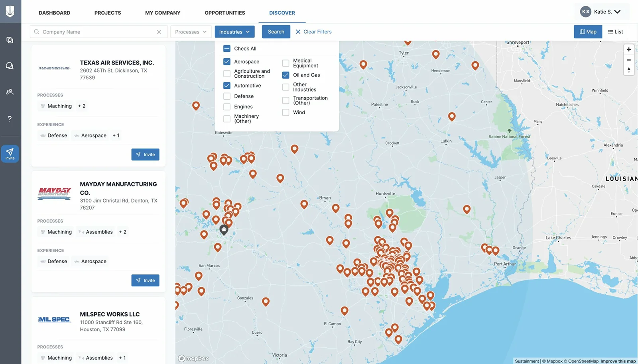The height and width of the screenshot is (364, 638).
Task: Click the map pin near Henderson
Action: coord(436,54)
